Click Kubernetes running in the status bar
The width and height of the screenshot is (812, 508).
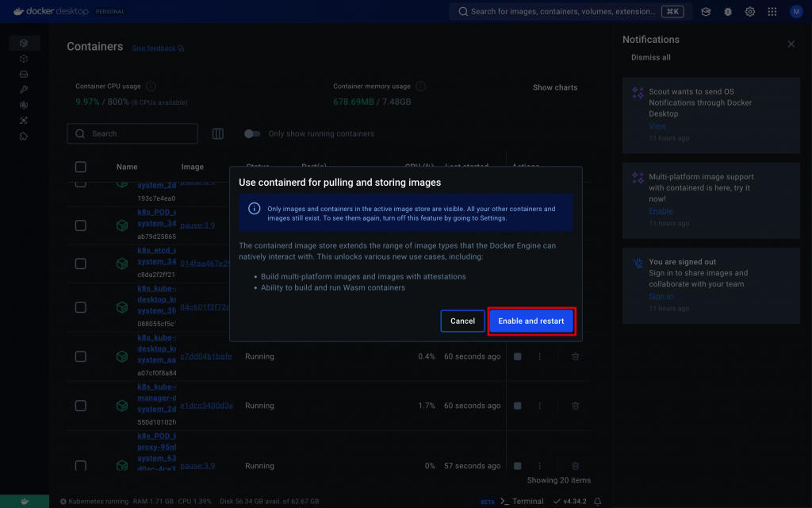(x=94, y=502)
